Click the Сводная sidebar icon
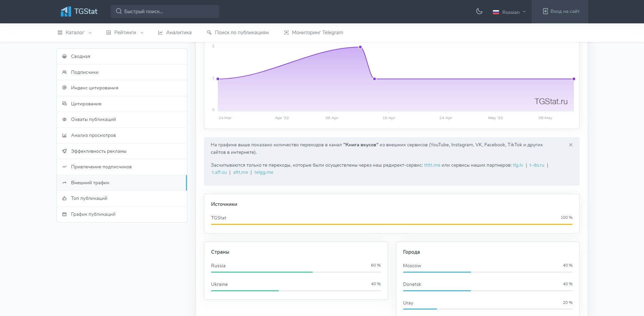This screenshot has height=316, width=644. point(64,57)
